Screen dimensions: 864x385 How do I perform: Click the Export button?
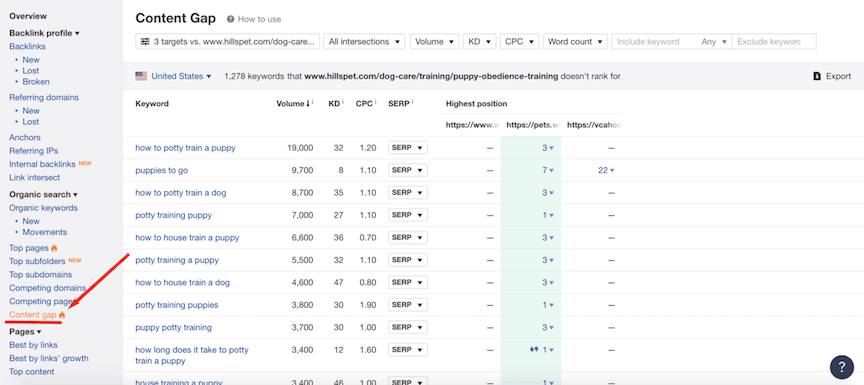832,77
